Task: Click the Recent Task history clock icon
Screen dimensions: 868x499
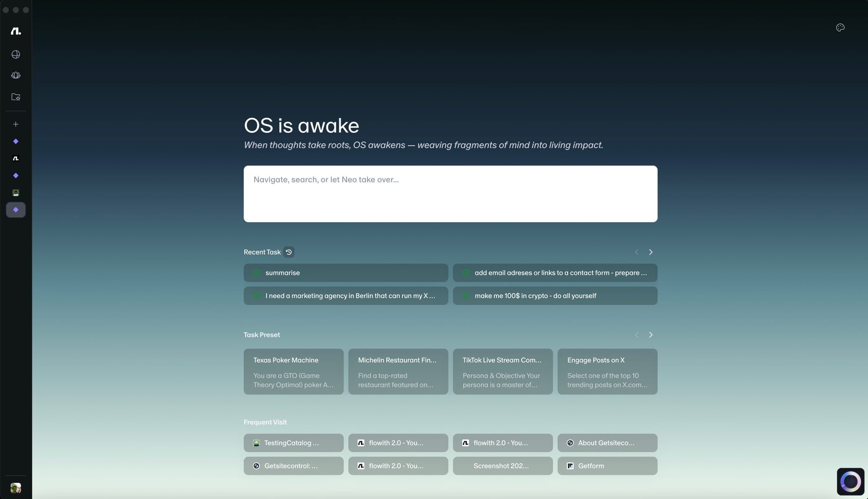Action: point(289,252)
